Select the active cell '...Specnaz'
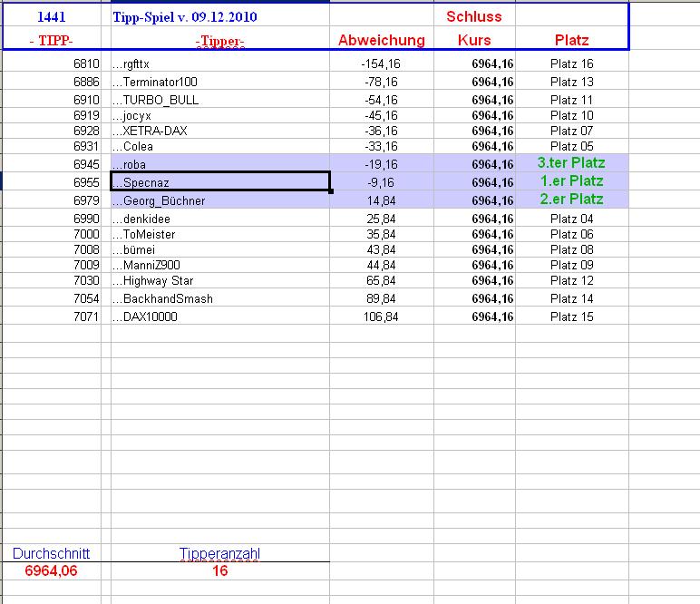This screenshot has width=700, height=604. click(220, 181)
